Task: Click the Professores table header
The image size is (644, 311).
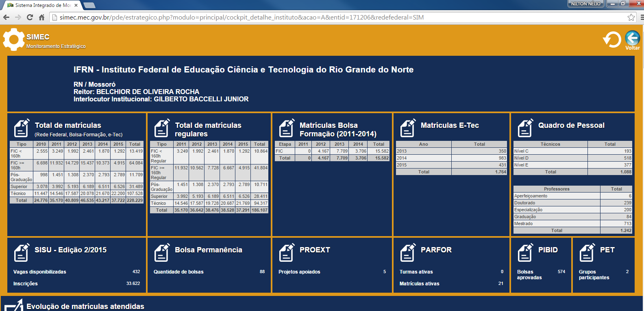Action: 557,189
